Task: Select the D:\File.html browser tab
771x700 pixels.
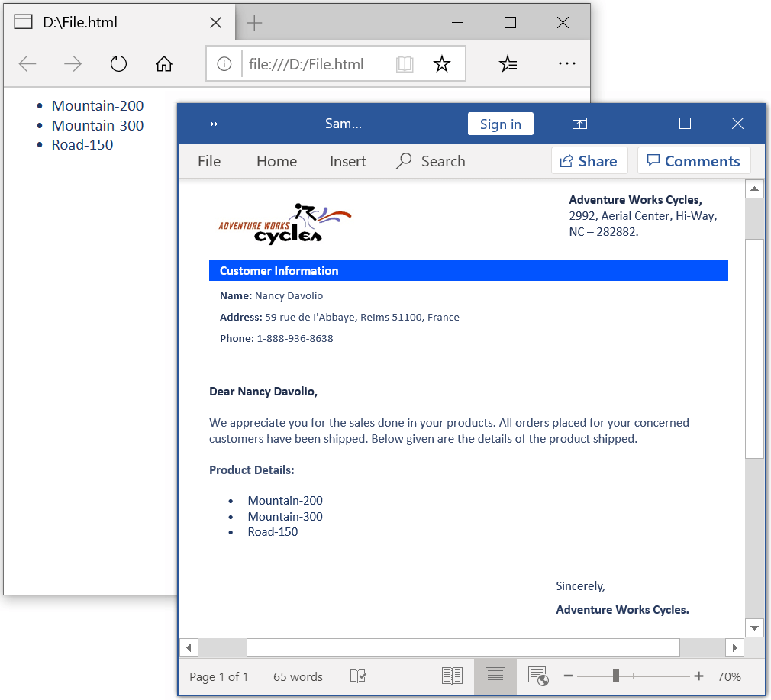Action: pos(120,23)
